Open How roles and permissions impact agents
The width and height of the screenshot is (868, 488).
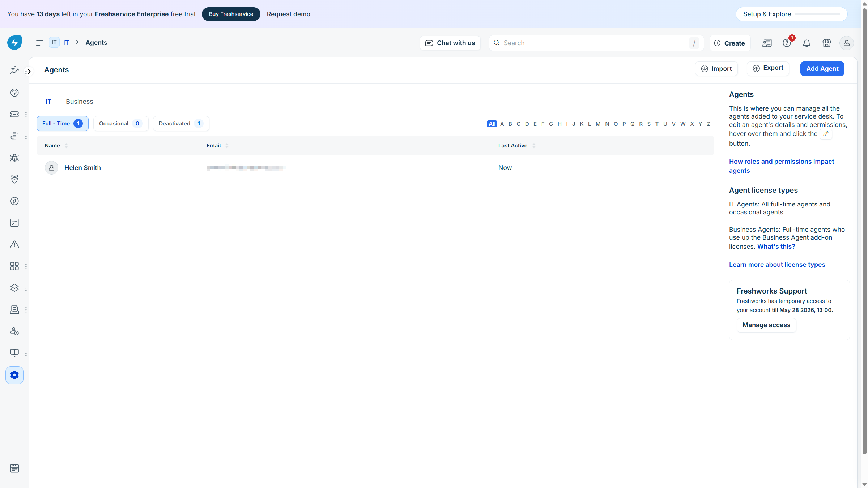(x=782, y=166)
